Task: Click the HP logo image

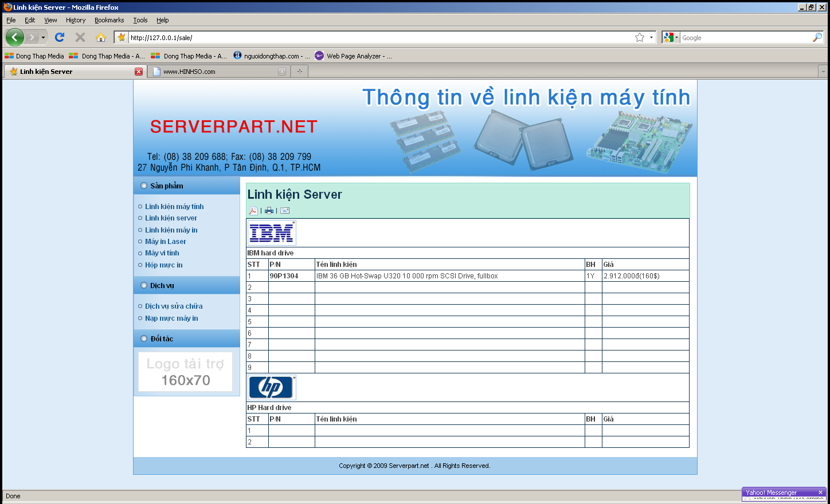Action: tap(272, 388)
